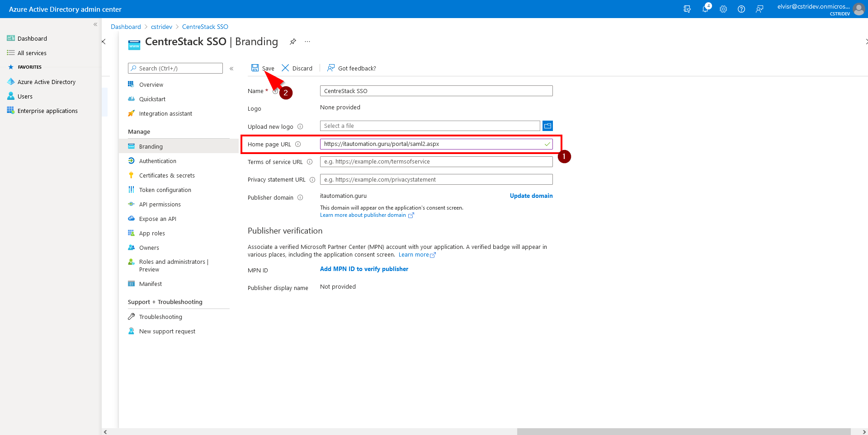Click the Dashboard icon in left sidebar
Viewport: 868px width, 435px height.
(x=11, y=38)
